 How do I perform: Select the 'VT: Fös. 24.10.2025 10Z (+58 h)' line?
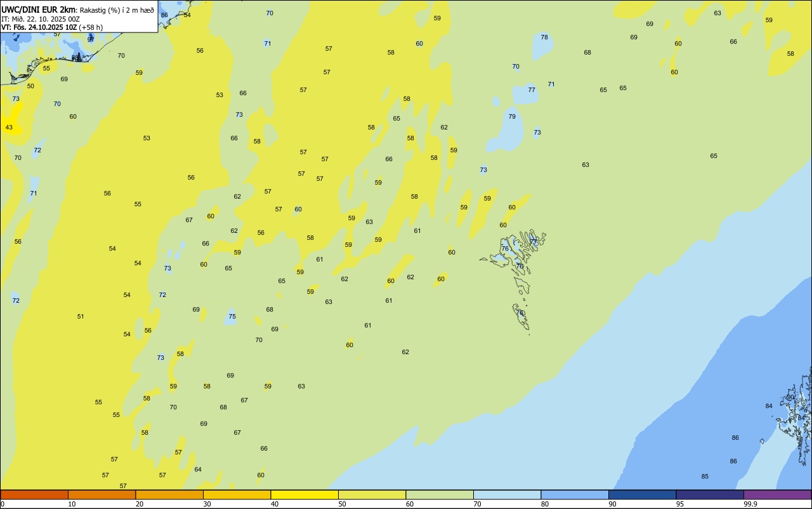click(x=52, y=27)
